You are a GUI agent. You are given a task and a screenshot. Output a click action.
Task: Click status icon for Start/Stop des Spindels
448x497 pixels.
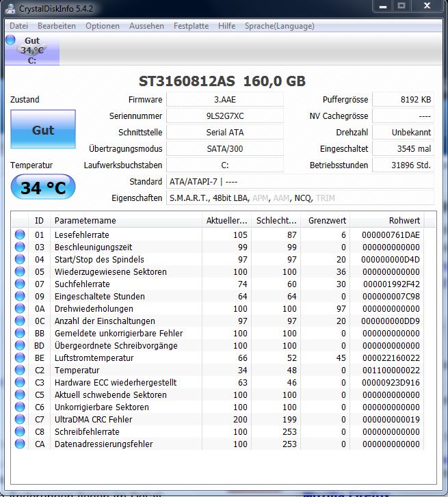pyautogui.click(x=20, y=259)
